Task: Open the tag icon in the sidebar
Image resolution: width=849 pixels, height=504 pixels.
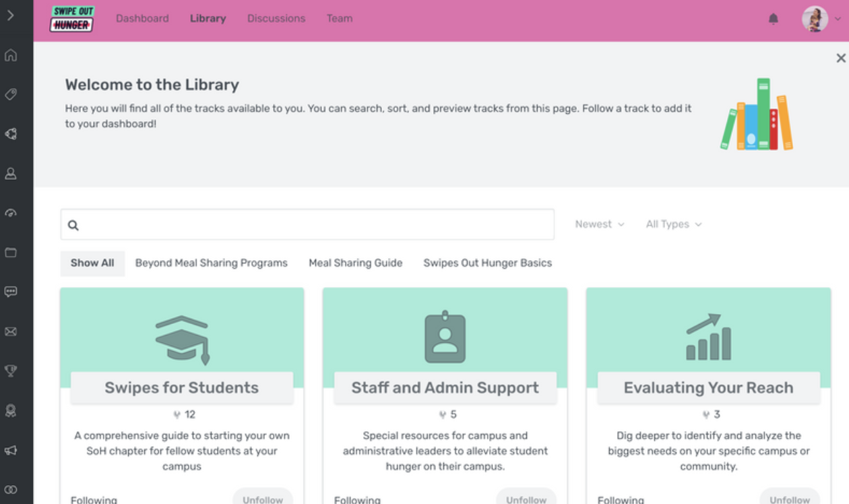Action: pyautogui.click(x=11, y=94)
